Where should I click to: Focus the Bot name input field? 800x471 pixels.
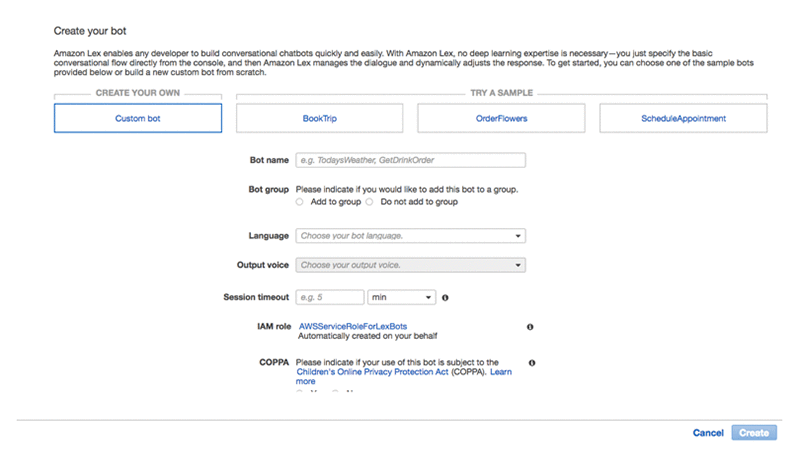(411, 160)
